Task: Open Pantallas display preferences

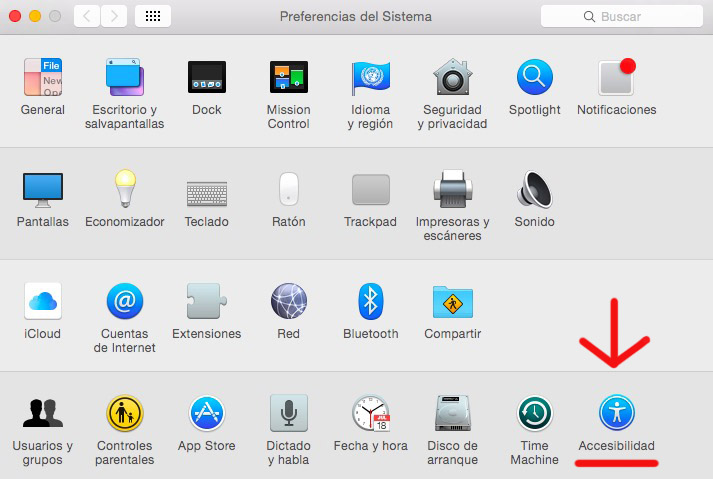Action: point(43,189)
